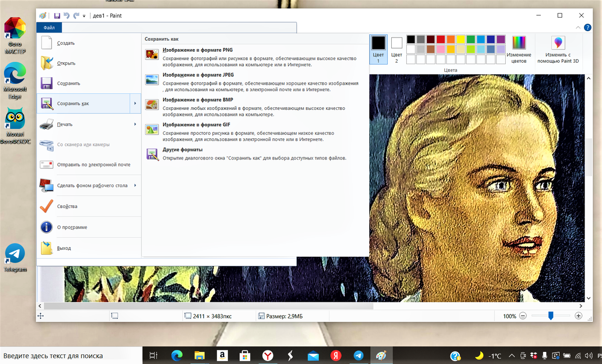This screenshot has width=602, height=364.
Task: Click О программе menu entry
Action: [x=89, y=227]
